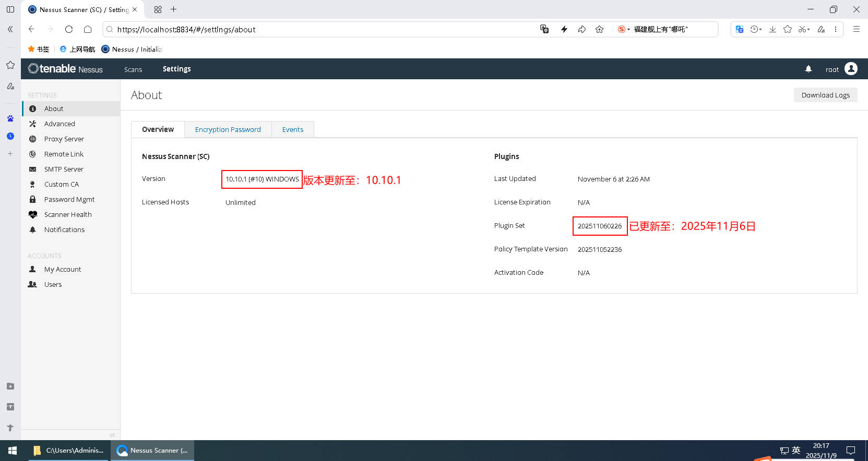Click the notification bell icon in header
The image size is (868, 461).
(808, 69)
